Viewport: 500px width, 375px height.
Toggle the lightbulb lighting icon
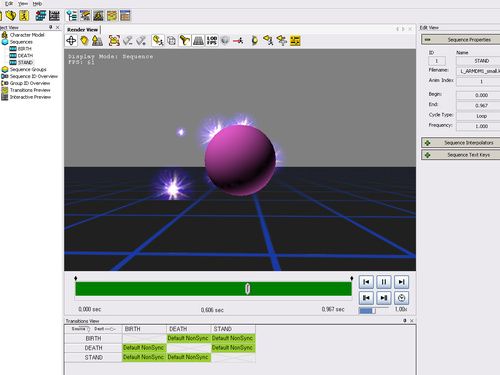(x=84, y=41)
